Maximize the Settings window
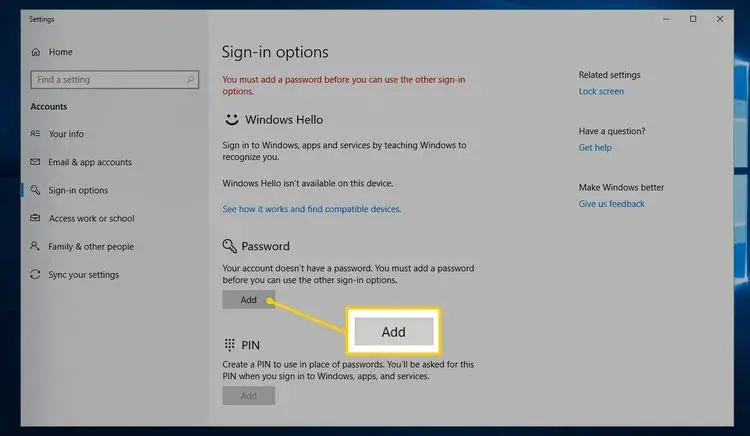Viewport: 750px width, 436px height. tap(693, 19)
